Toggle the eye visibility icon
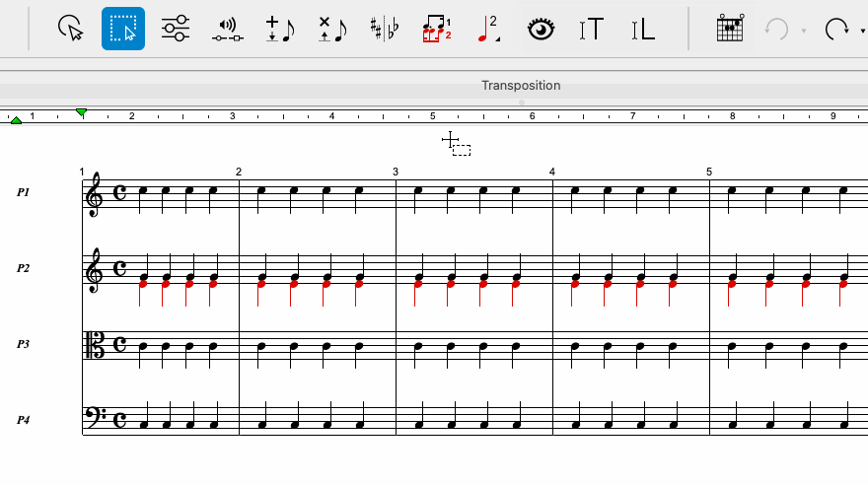 tap(541, 30)
